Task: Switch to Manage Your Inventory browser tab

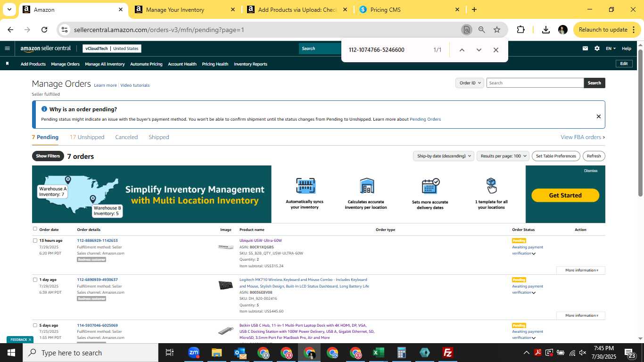Action: click(185, 9)
